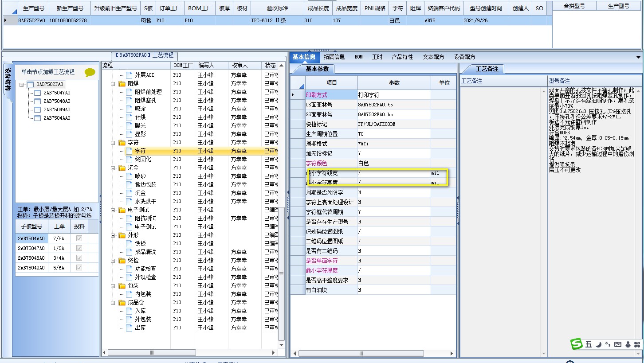Image resolution: width=644 pixels, height=363 pixels.
Task: Collapse the 沉金 folder node
Action: [113, 168]
